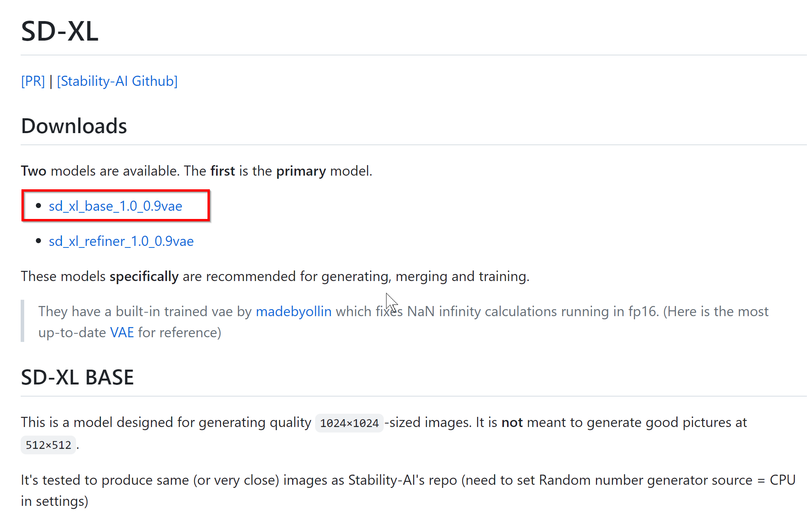This screenshot has height=516, width=812.
Task: Click the Downloads section heading
Action: pyautogui.click(x=74, y=126)
